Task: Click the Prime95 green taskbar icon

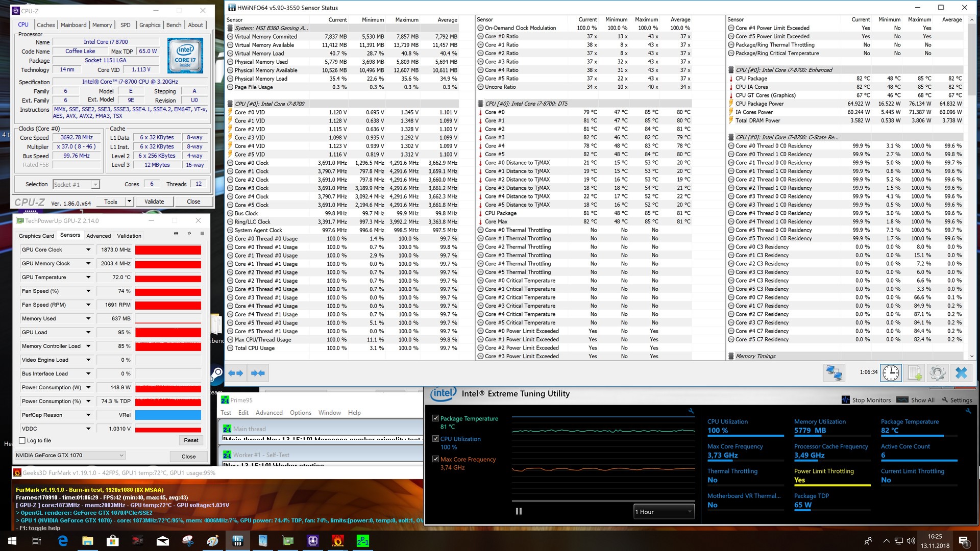Action: coord(363,541)
